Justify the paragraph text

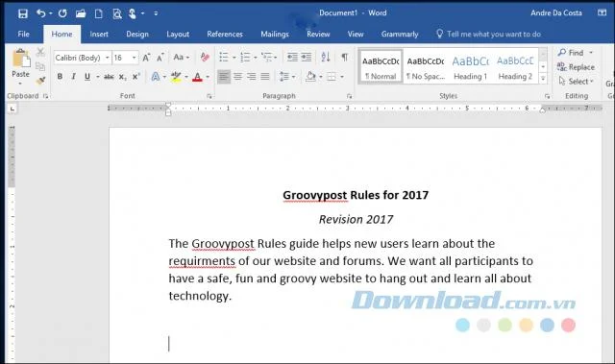[265, 77]
